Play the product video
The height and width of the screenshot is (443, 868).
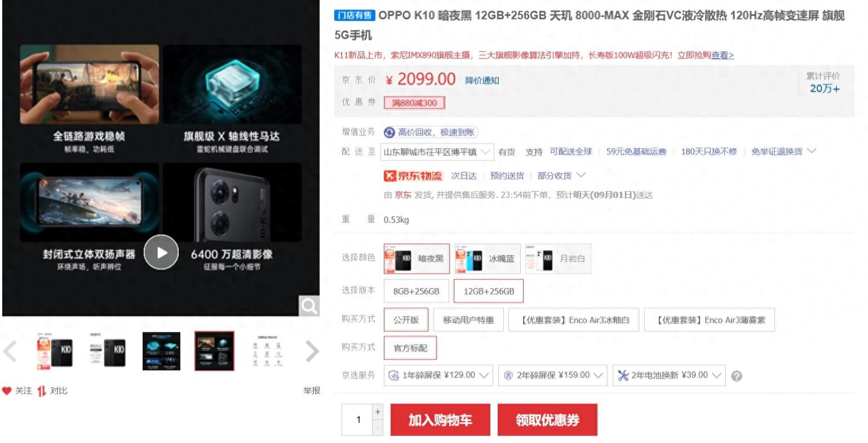tap(161, 252)
